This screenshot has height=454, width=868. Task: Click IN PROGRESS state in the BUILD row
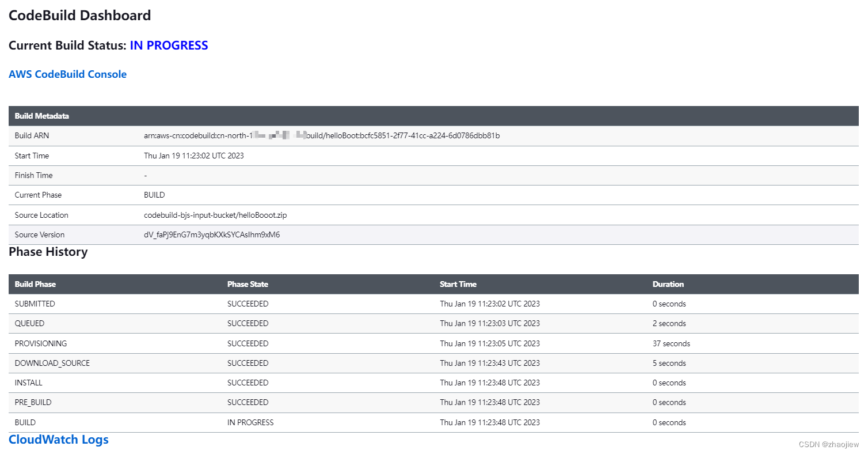250,422
